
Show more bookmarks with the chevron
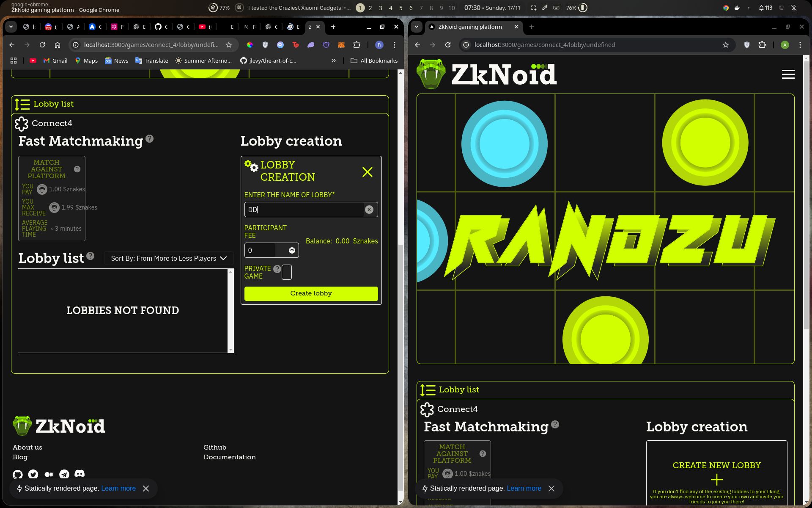click(x=334, y=61)
